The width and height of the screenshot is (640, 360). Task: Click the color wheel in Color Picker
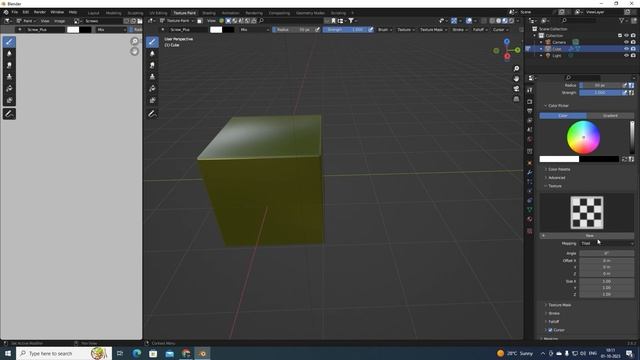[x=583, y=137]
